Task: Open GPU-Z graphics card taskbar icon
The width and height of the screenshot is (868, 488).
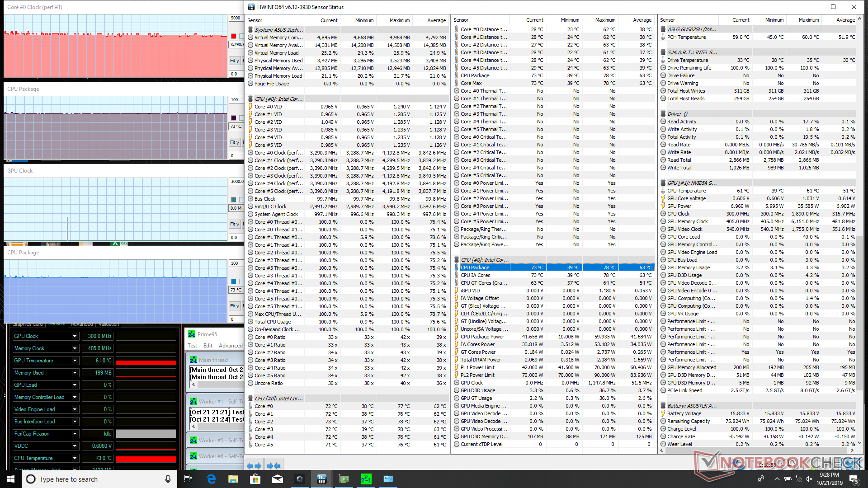Action: point(344,479)
